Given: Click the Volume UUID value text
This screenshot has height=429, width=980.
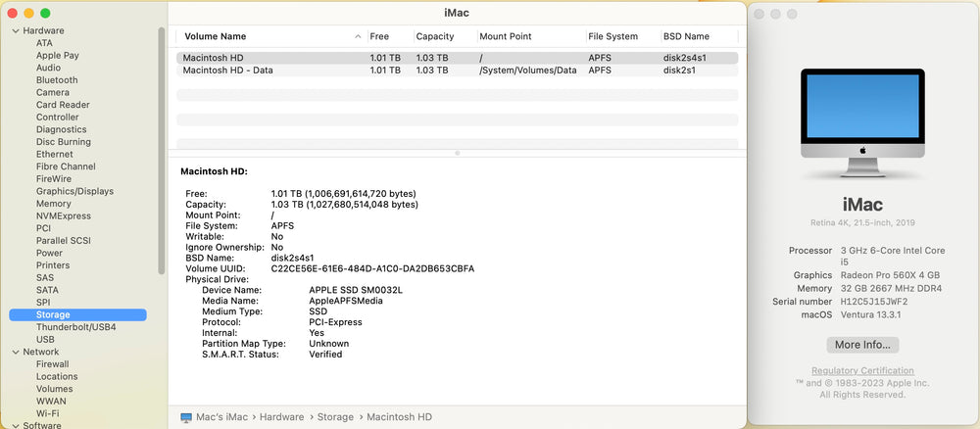Looking at the screenshot, I should 372,268.
